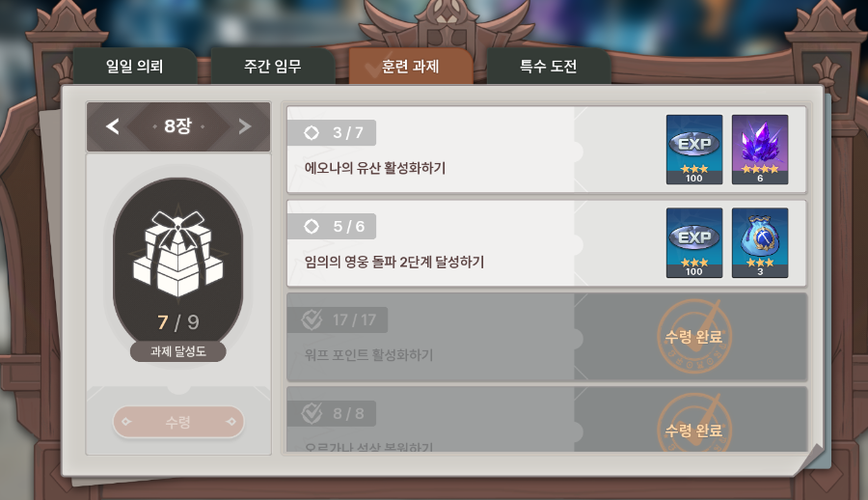Toggle the completed checkmark at 17 / 17
Screen dimensions: 868x500
pos(312,319)
